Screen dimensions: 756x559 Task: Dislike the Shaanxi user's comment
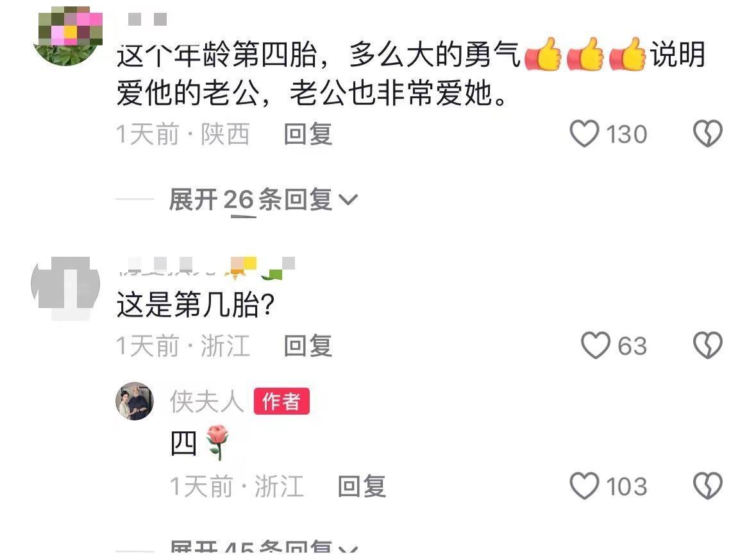(707, 133)
